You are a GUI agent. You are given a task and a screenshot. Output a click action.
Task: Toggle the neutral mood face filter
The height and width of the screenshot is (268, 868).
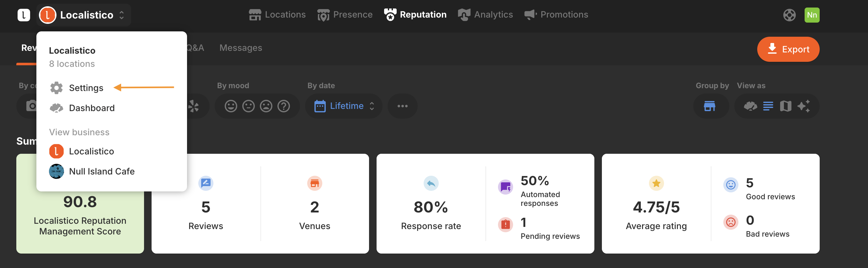tap(248, 106)
